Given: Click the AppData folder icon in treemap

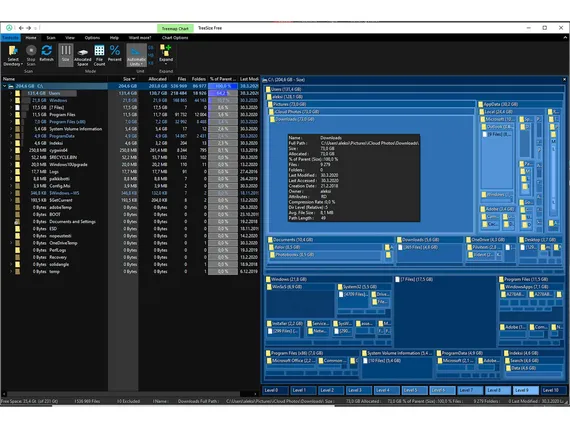Looking at the screenshot, I should point(481,104).
